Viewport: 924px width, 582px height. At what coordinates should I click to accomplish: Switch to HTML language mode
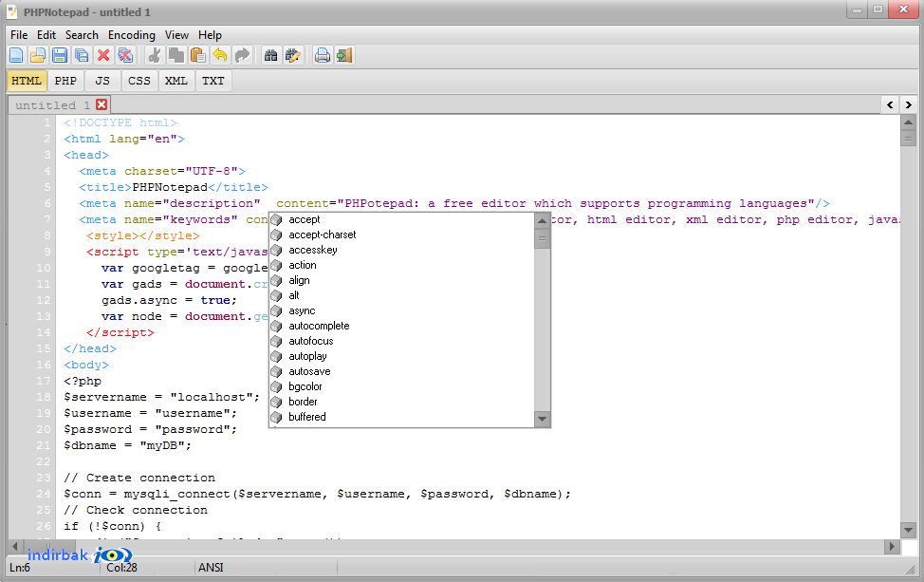click(27, 81)
